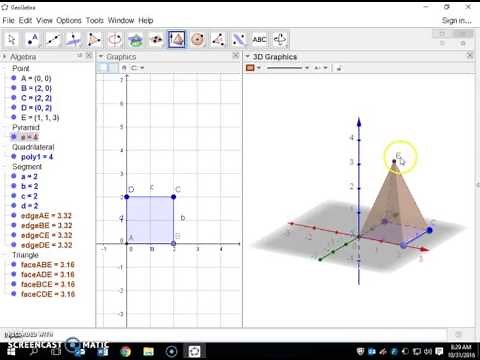
Task: Select the Segment category header in Algebra
Action: coord(27,166)
